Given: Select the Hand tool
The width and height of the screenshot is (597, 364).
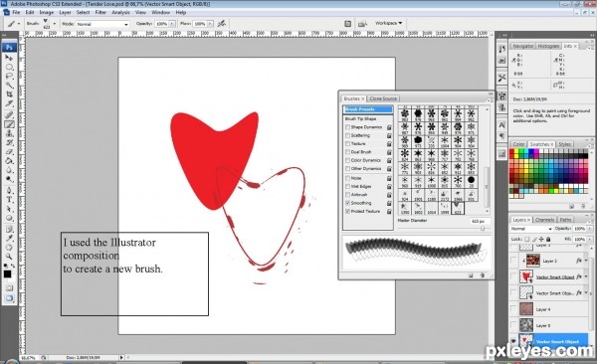Looking at the screenshot, I should [9, 248].
